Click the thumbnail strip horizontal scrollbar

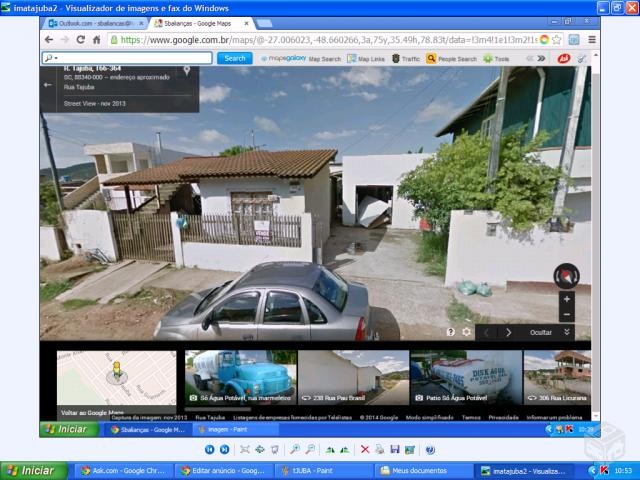click(217, 409)
